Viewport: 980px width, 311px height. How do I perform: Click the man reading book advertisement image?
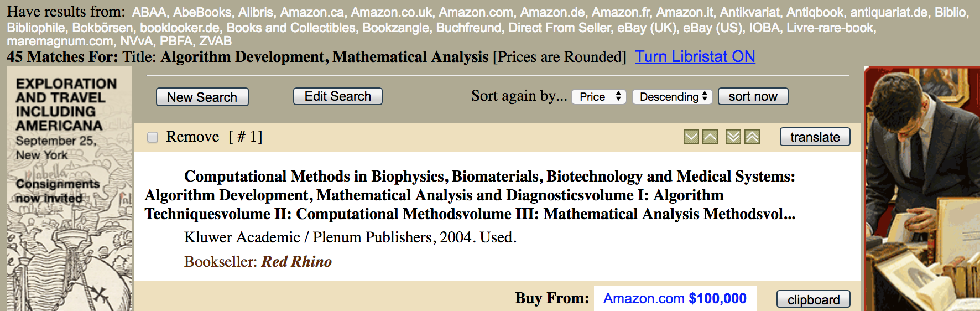pos(921,188)
